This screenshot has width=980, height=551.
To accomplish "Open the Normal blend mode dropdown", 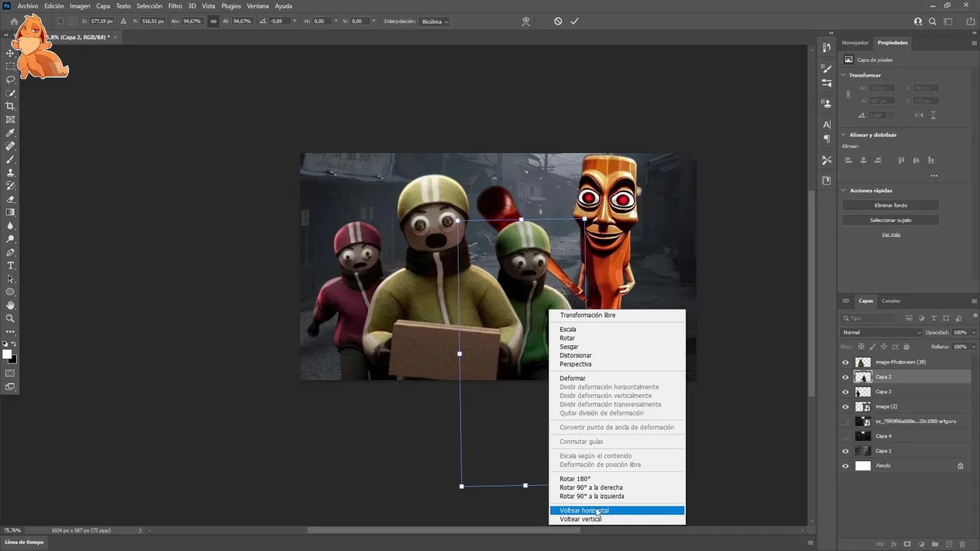I will [x=881, y=333].
